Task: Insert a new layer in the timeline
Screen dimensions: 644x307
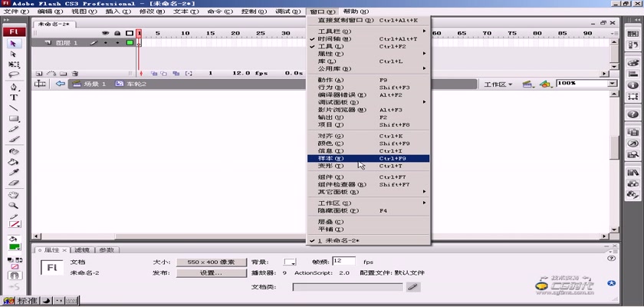Action: pos(38,74)
